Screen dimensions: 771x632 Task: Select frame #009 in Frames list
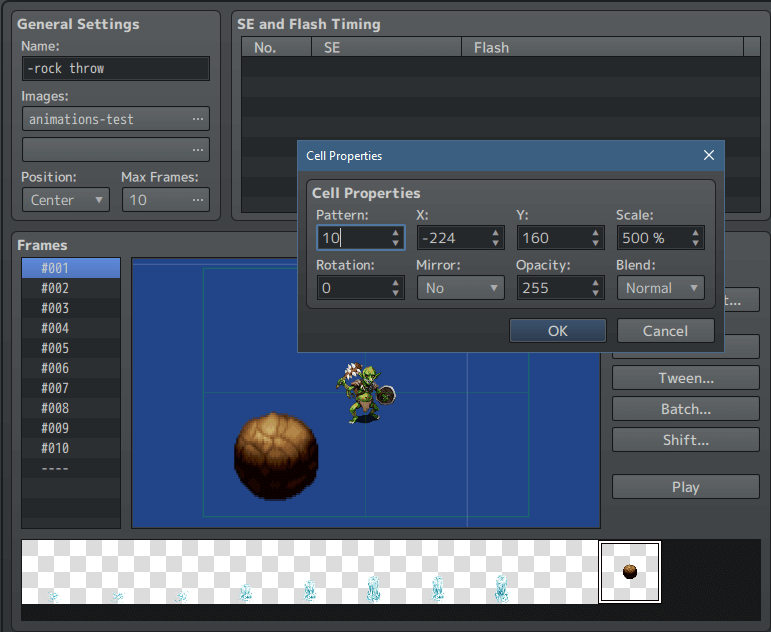pos(71,428)
